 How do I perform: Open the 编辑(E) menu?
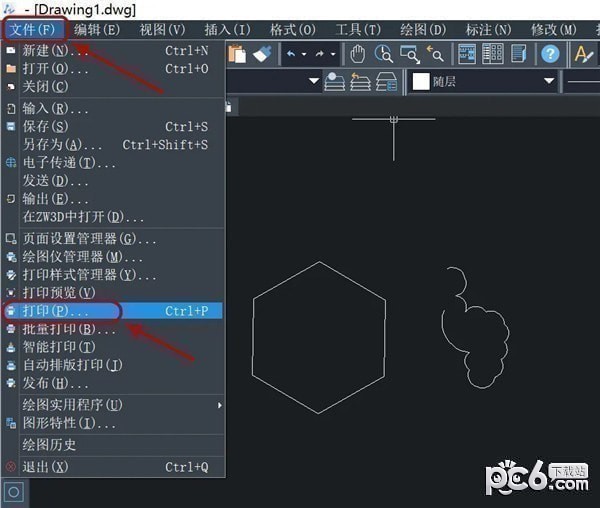click(x=99, y=30)
